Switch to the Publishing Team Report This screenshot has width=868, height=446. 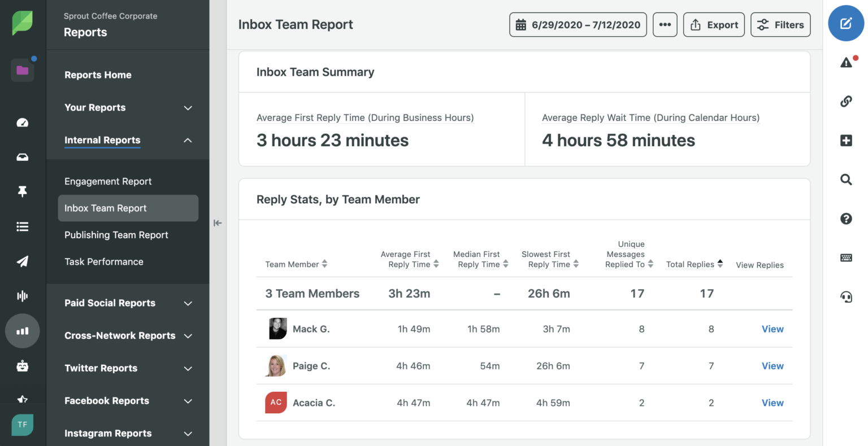tap(116, 235)
